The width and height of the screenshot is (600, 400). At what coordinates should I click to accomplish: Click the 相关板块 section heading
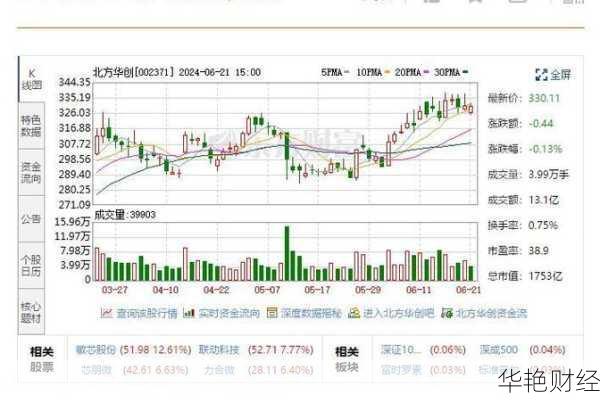click(347, 359)
